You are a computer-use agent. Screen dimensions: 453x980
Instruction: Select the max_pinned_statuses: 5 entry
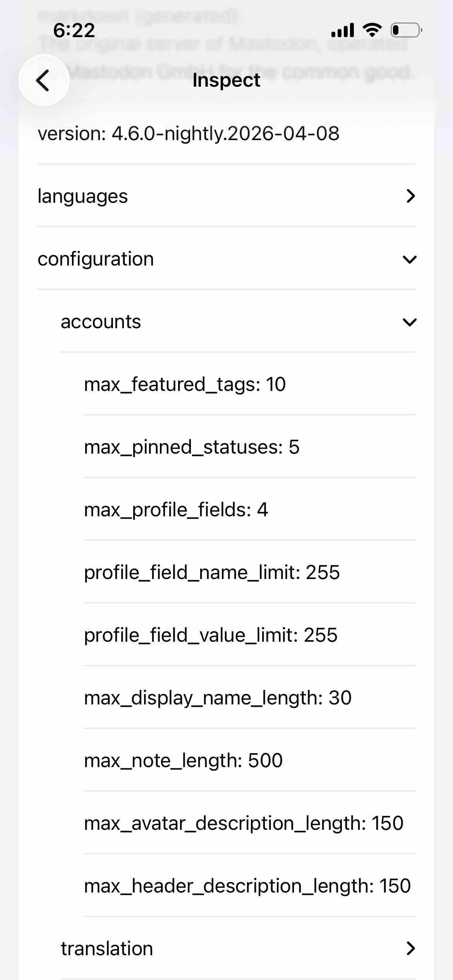[192, 447]
